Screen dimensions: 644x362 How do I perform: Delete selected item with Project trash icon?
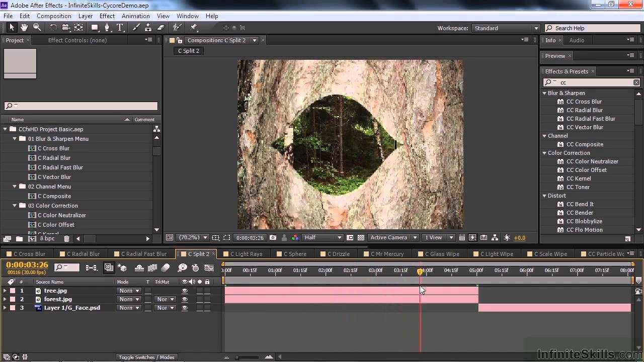pyautogui.click(x=66, y=239)
